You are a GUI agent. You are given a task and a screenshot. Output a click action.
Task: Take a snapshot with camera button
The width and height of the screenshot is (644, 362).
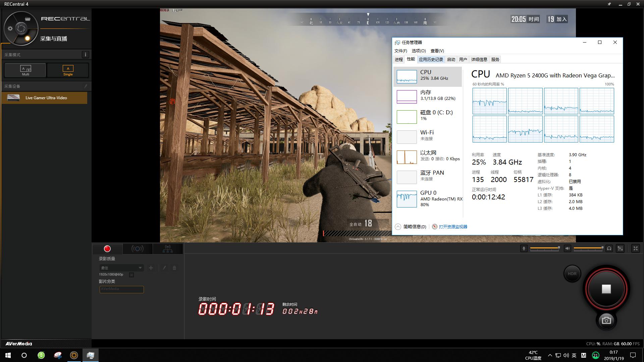(606, 320)
